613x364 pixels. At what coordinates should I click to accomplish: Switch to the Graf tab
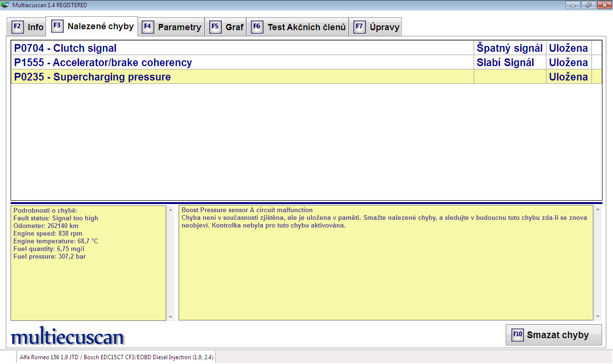(234, 27)
